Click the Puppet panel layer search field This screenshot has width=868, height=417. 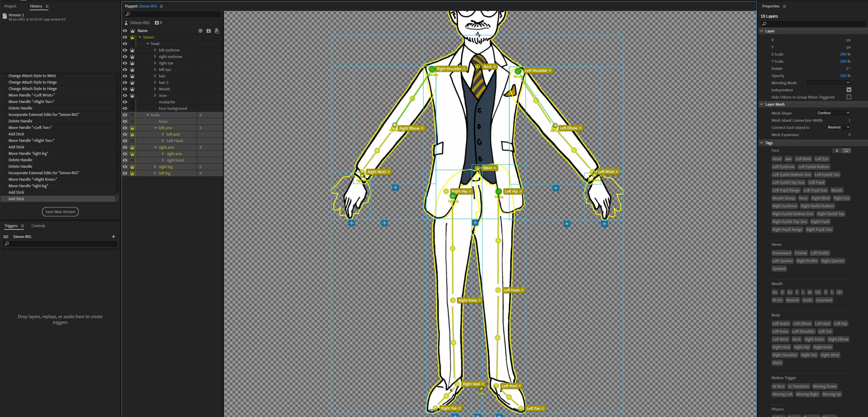click(x=173, y=14)
